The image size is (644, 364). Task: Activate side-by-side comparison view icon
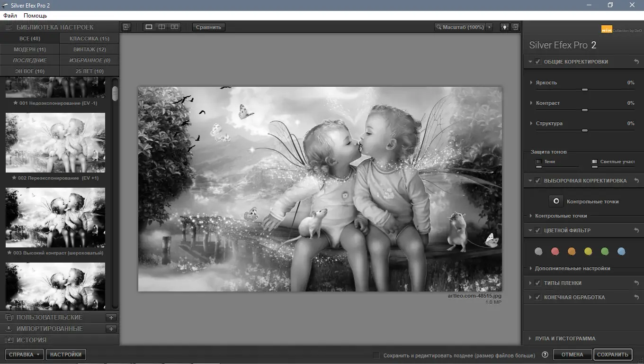[174, 27]
